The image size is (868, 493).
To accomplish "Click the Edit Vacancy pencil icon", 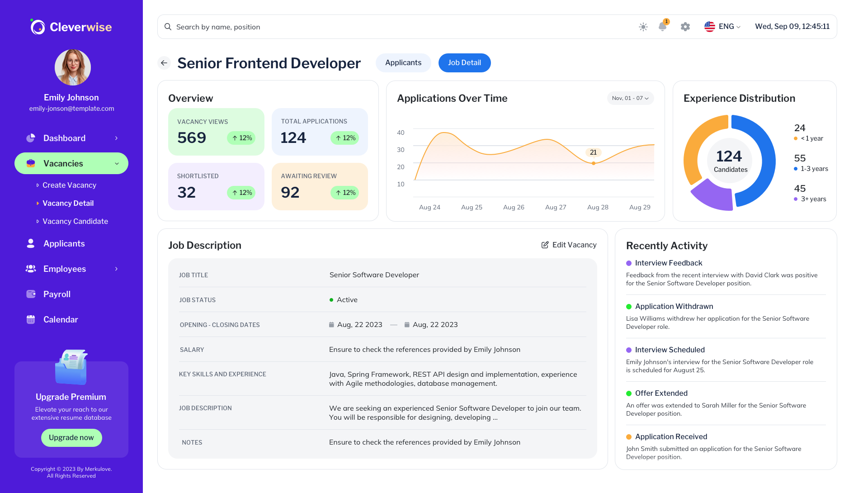I will 544,245.
